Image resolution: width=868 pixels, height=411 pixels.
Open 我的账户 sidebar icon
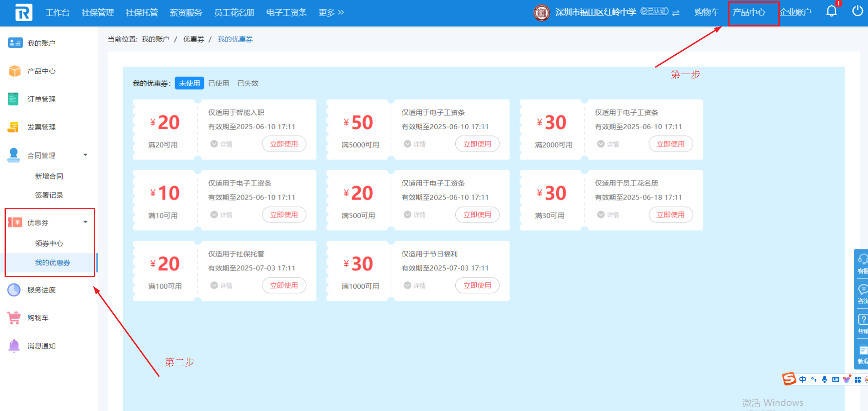pyautogui.click(x=15, y=43)
